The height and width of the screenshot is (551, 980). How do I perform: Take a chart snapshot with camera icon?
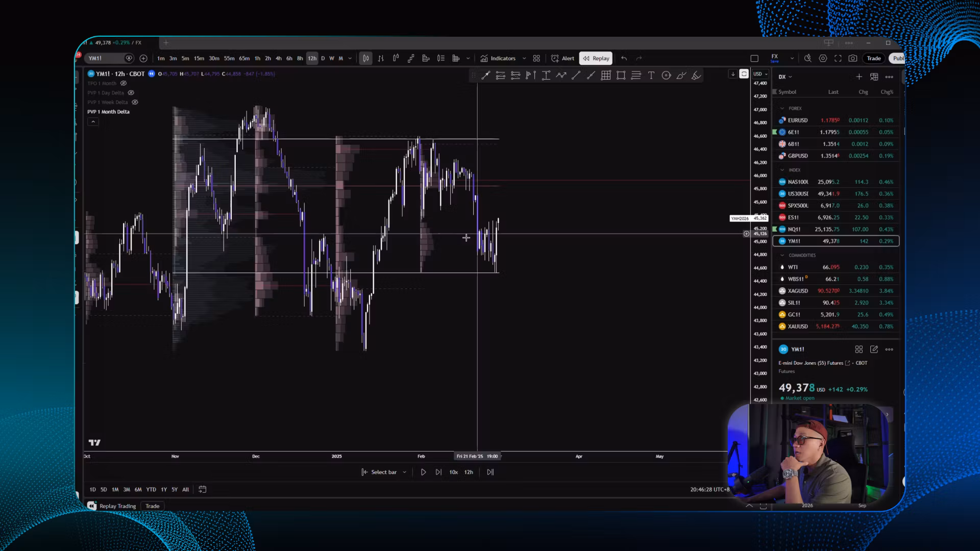point(853,58)
